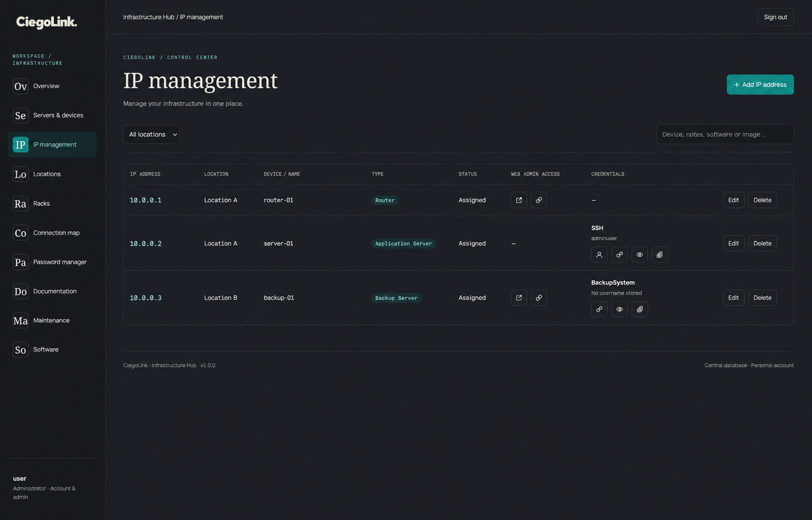Delete the server-01 IP entry
The image size is (812, 520).
pos(762,243)
